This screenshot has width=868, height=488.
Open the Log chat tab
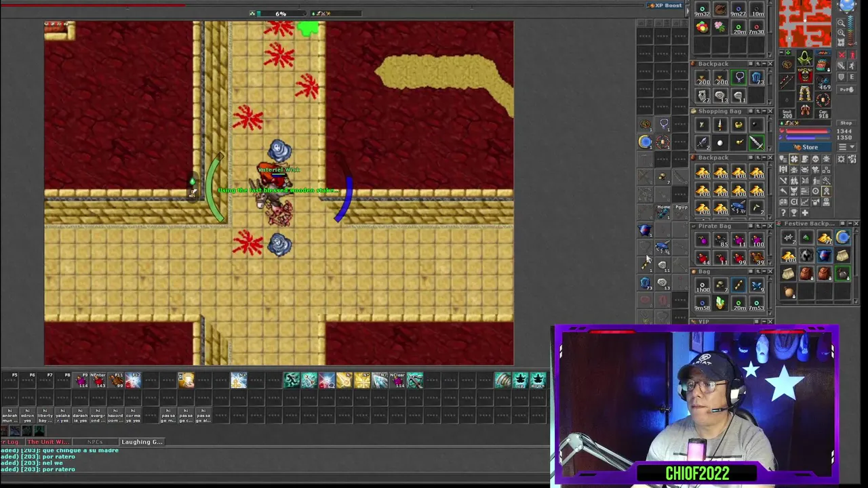[x=12, y=442]
